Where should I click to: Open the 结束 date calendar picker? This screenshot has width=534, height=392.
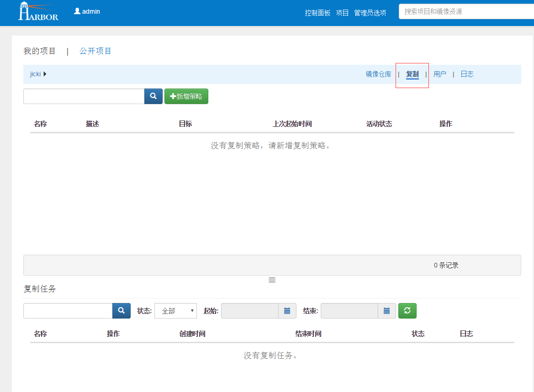tap(387, 311)
